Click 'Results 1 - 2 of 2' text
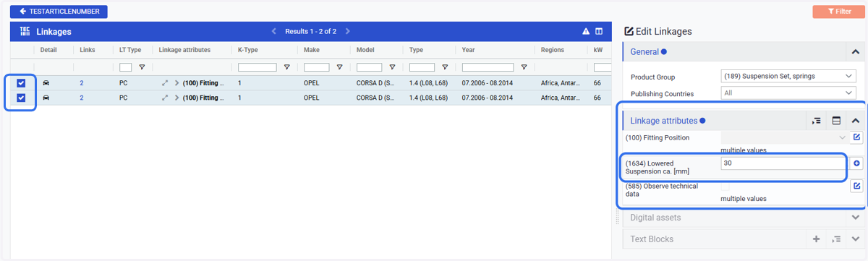 pyautogui.click(x=311, y=32)
